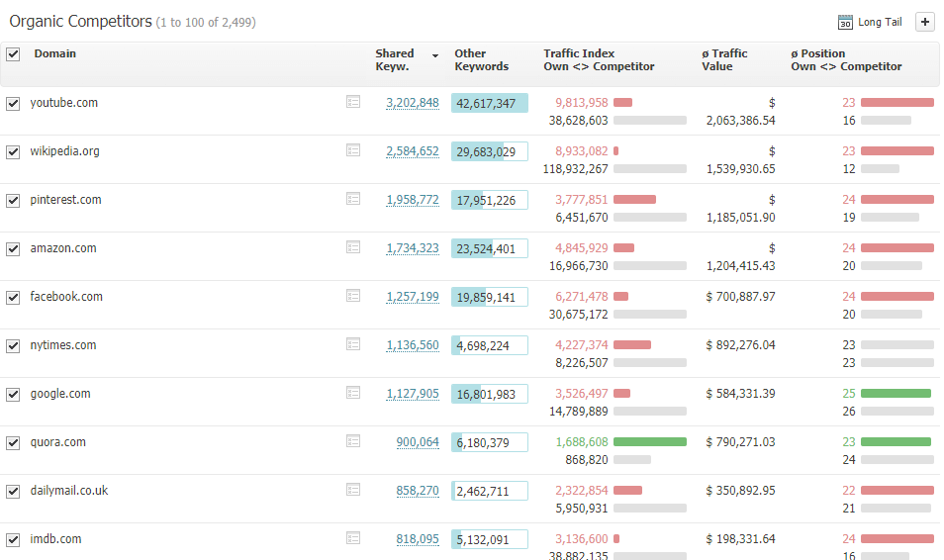Uncheck the pinterest.com row checkbox
The width and height of the screenshot is (944, 560).
[13, 201]
